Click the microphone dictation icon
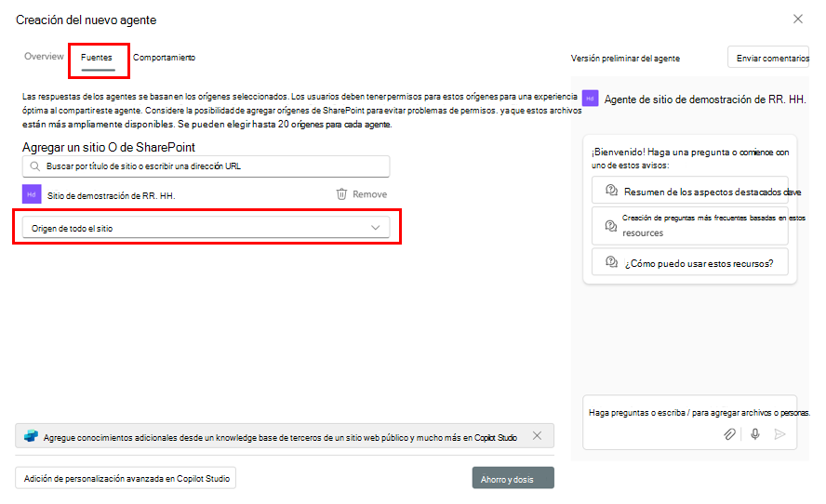Viewport: 826px width, 504px height. [x=755, y=434]
